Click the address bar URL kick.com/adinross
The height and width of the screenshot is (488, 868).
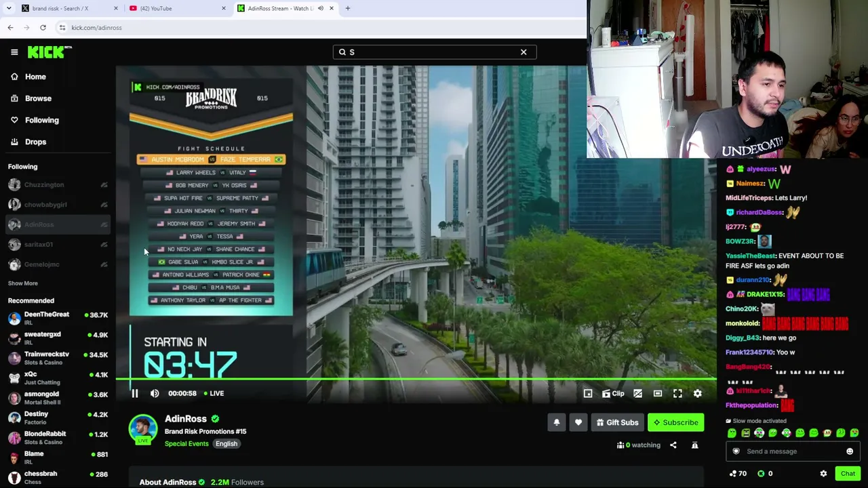coord(96,28)
